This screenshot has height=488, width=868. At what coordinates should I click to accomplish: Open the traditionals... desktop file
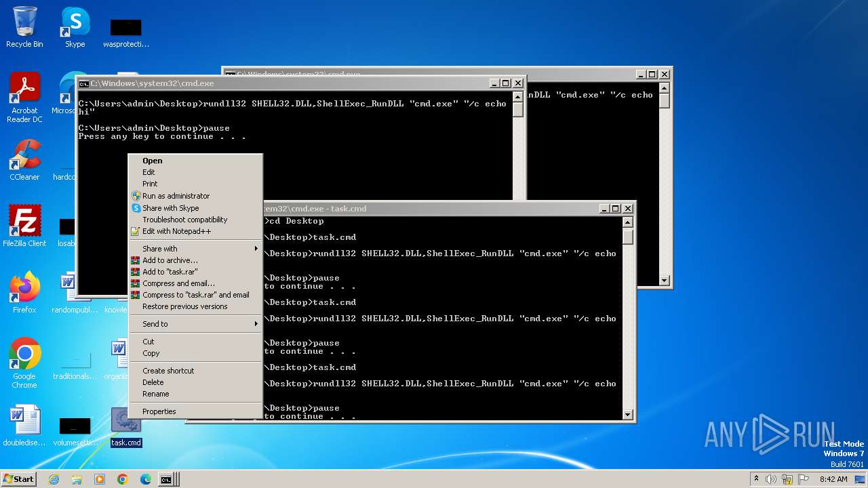point(75,366)
